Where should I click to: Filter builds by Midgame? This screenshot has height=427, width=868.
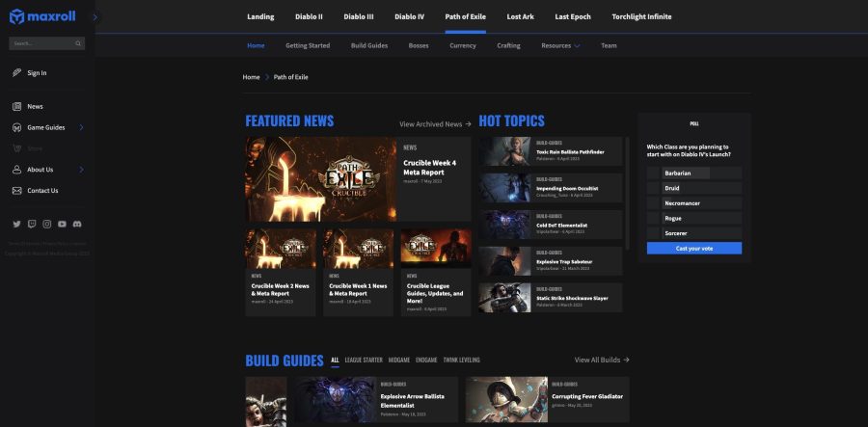coord(399,360)
